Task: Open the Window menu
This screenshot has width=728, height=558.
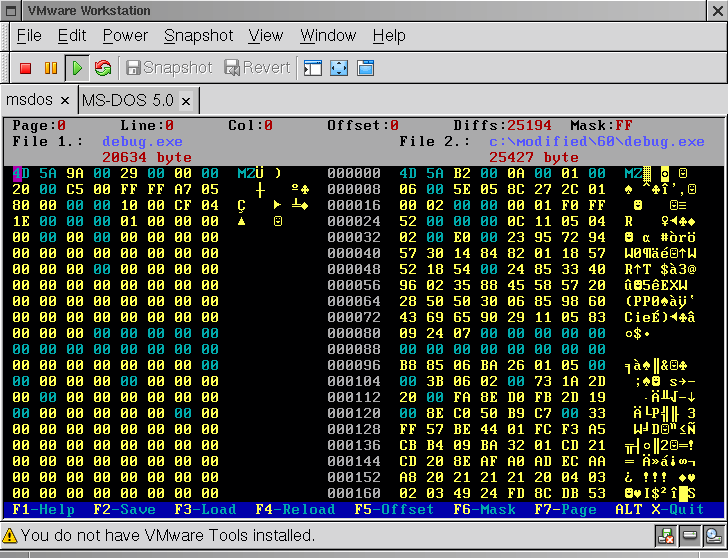Action: click(328, 36)
